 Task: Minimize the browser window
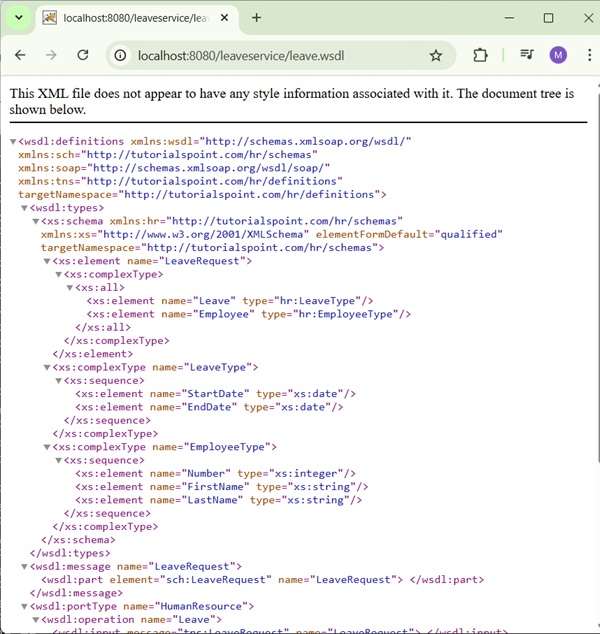(509, 18)
